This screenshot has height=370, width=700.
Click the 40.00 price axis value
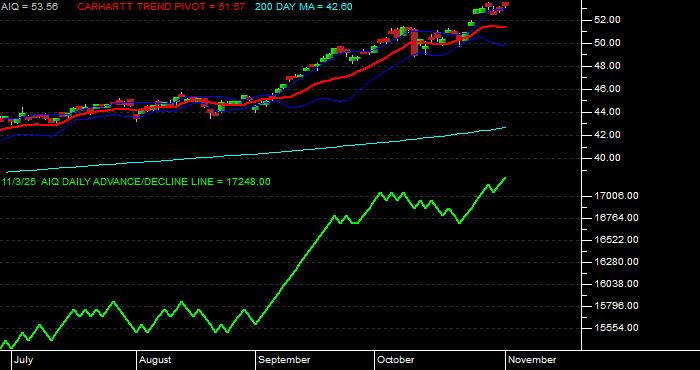[607, 158]
